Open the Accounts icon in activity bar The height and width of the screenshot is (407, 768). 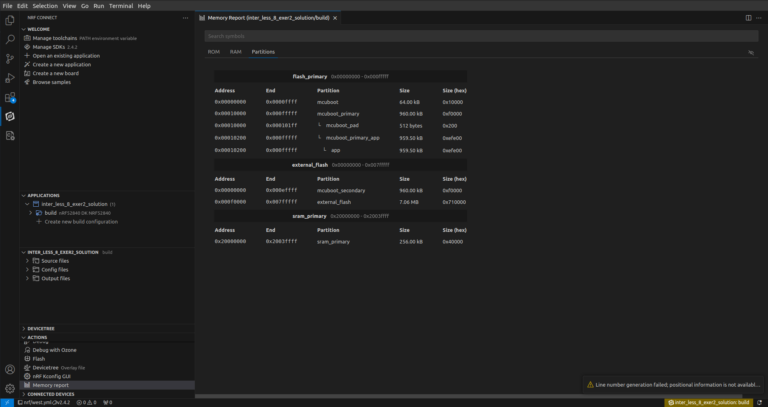tap(10, 369)
